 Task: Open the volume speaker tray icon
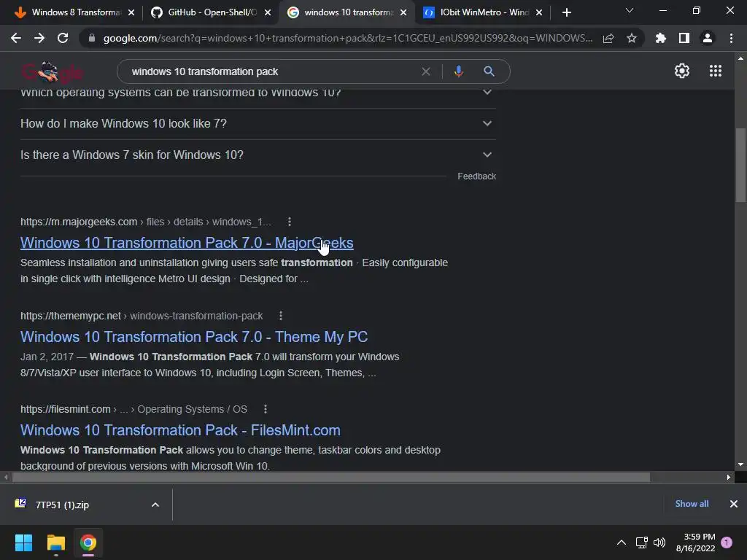[x=659, y=542]
